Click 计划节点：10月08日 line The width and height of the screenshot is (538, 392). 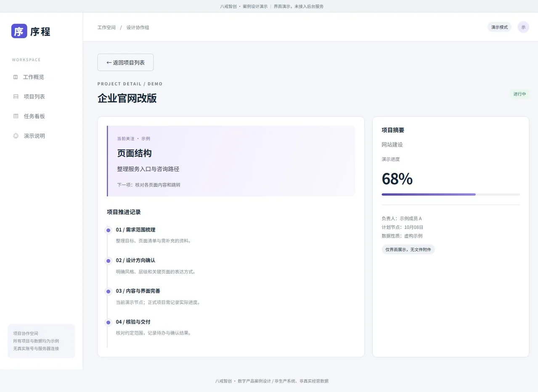[403, 227]
